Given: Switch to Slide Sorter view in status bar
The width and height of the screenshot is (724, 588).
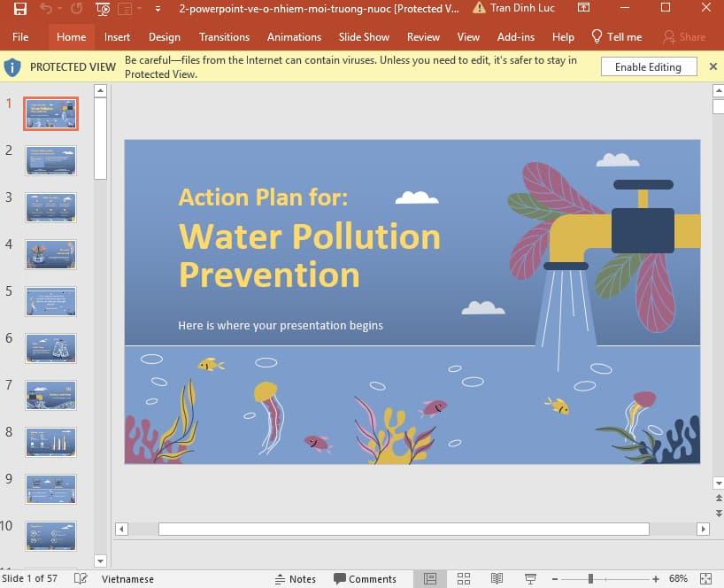Looking at the screenshot, I should coord(464,578).
